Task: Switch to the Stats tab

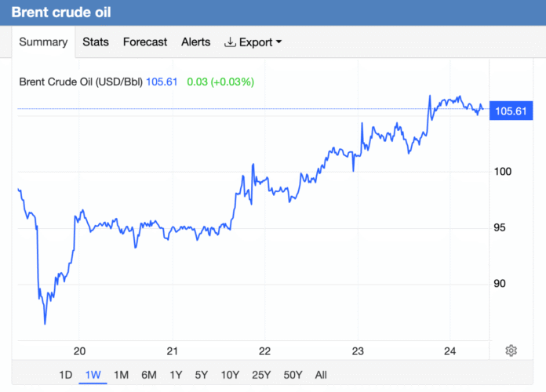Action: (96, 42)
